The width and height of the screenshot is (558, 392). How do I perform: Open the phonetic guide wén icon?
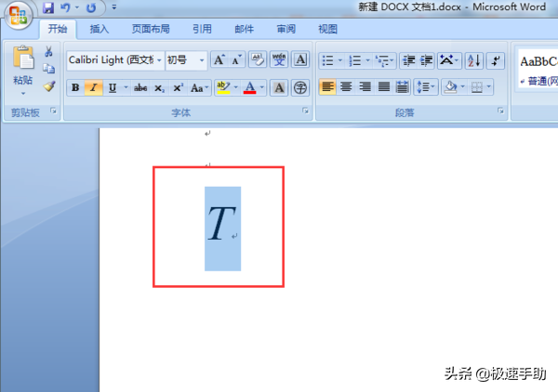279,59
